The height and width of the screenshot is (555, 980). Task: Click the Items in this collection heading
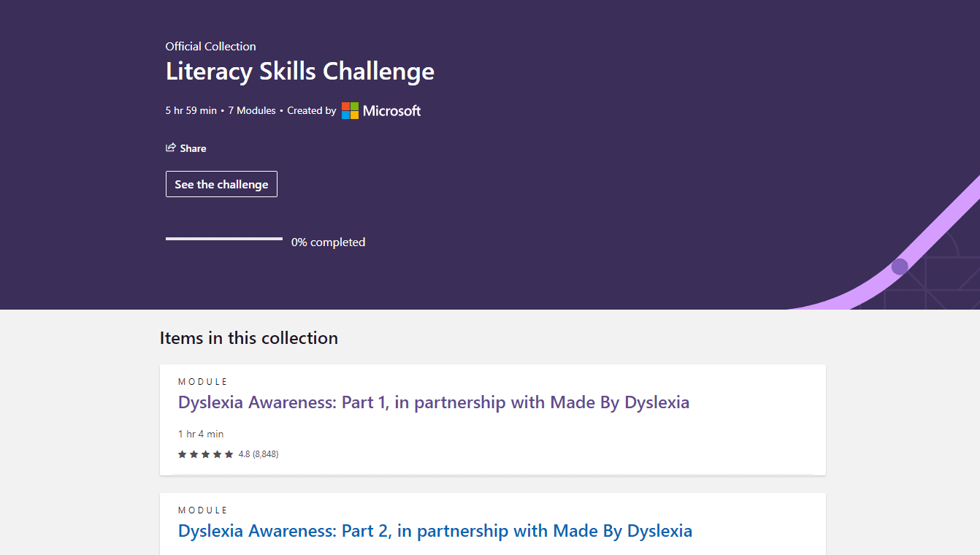(249, 338)
